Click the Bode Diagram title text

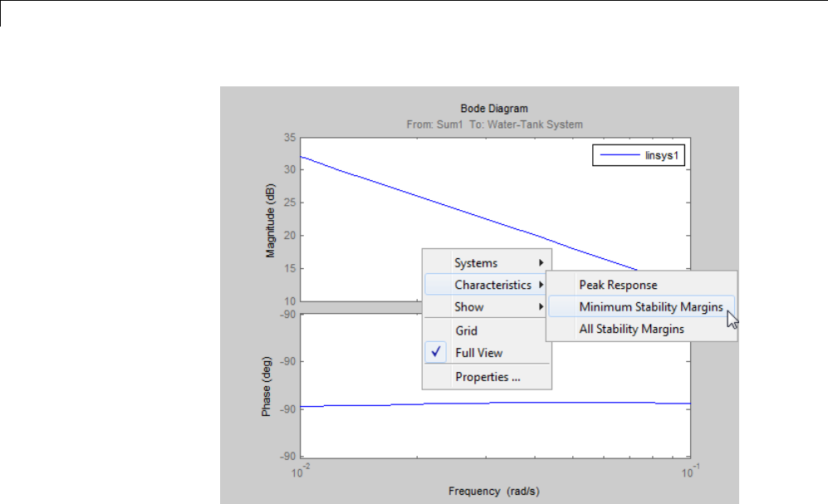click(x=494, y=109)
